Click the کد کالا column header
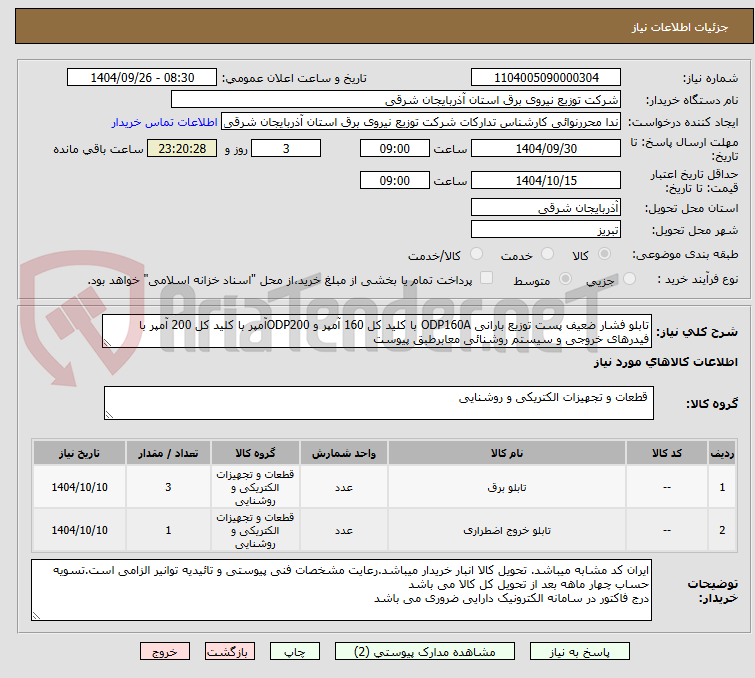This screenshot has height=678, width=755. (x=667, y=453)
